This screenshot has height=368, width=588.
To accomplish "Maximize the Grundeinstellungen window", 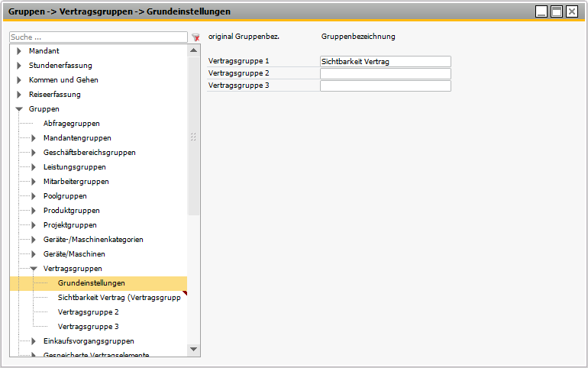I will pos(557,11).
